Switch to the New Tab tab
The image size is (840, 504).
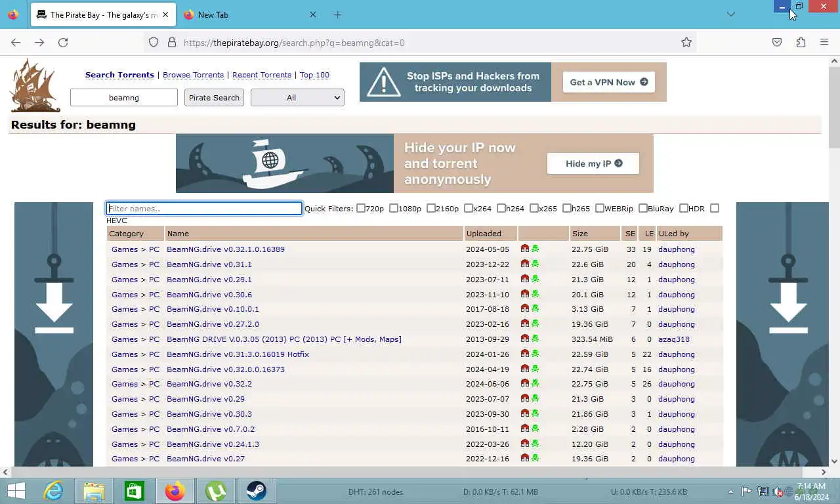(x=249, y=14)
